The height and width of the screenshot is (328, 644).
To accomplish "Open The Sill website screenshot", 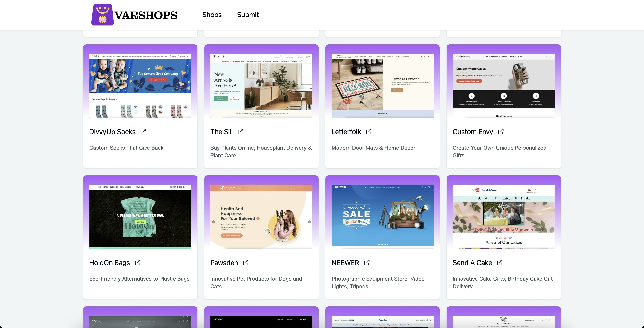I will click(261, 86).
